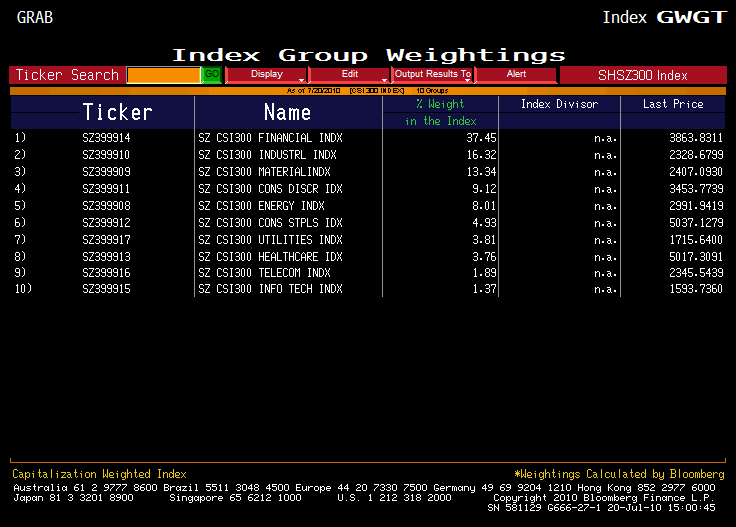Open the Output Results To dropdown
Viewport: 736px width, 527px height.
pyautogui.click(x=432, y=75)
